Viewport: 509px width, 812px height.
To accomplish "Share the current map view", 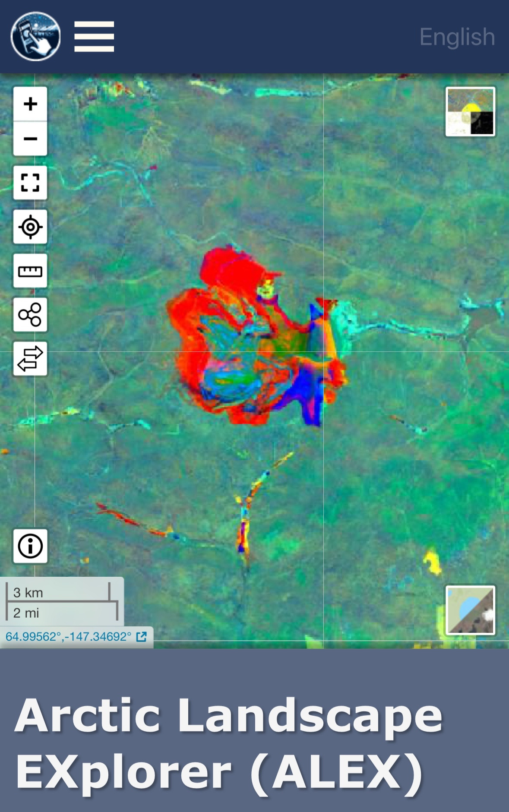I will (30, 315).
